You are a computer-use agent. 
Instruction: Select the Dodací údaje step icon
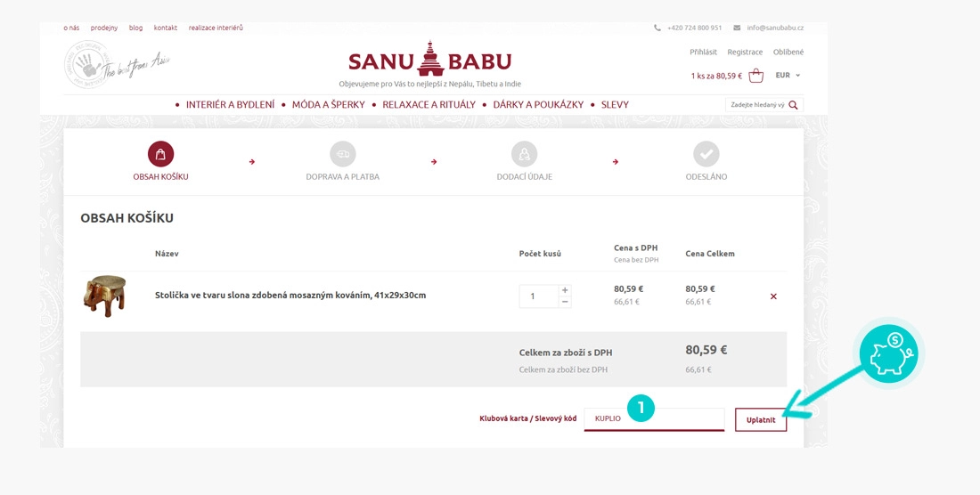click(x=525, y=154)
